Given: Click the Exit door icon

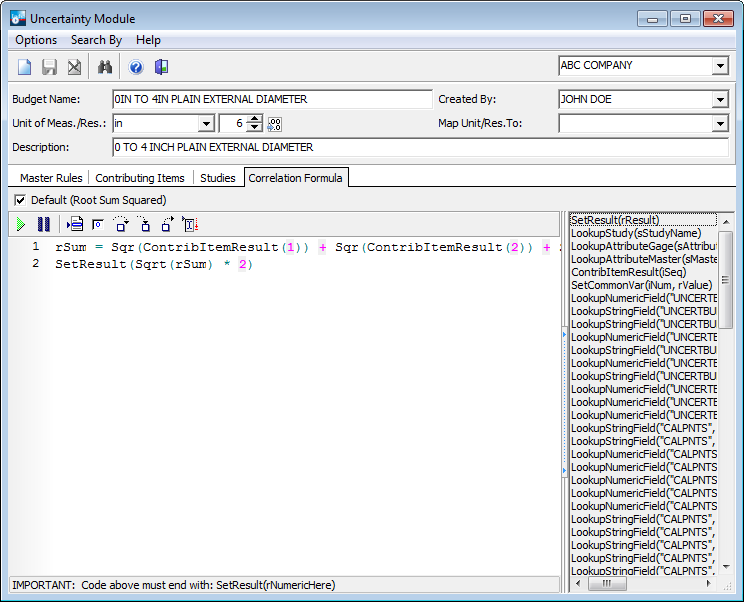Looking at the screenshot, I should click(x=161, y=67).
